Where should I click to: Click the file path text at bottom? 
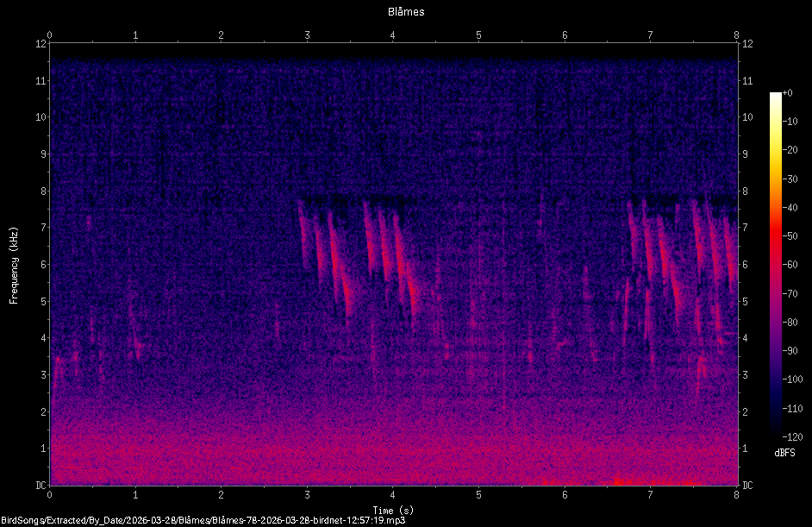click(x=203, y=520)
